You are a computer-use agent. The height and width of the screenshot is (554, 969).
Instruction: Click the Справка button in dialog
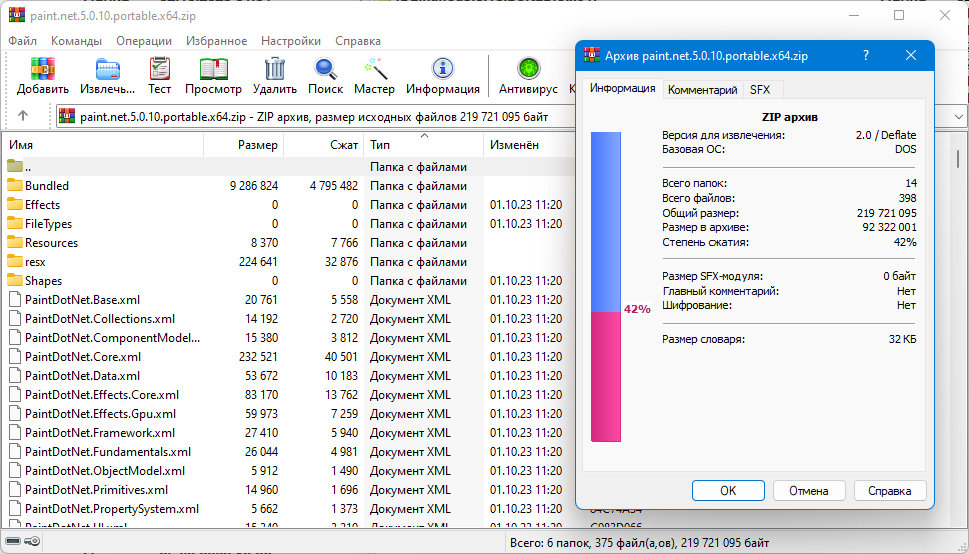tap(890, 490)
